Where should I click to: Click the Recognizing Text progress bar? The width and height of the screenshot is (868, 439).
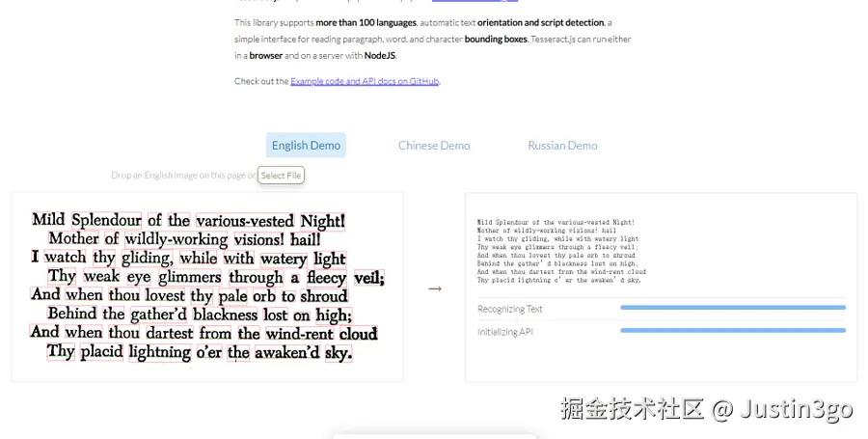pos(733,307)
